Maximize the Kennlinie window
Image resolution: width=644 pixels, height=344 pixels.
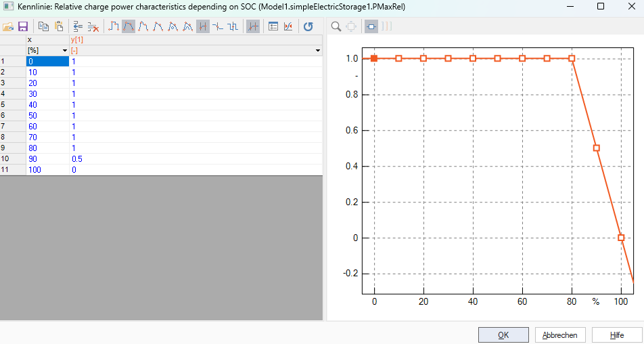pos(601,6)
